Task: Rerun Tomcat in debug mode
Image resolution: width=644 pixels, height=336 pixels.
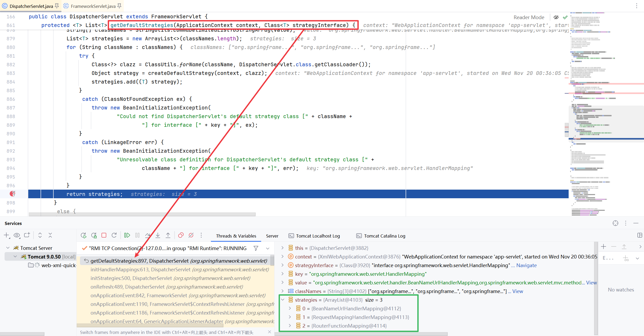Action: click(x=94, y=235)
